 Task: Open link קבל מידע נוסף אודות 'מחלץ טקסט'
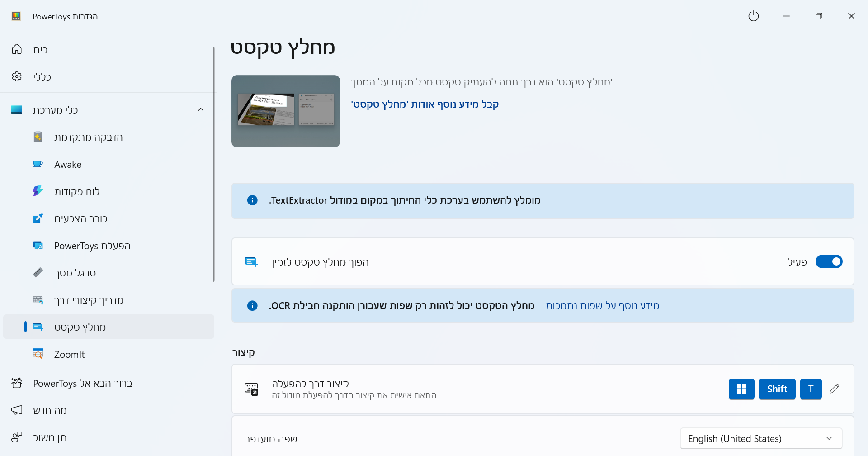pyautogui.click(x=425, y=104)
